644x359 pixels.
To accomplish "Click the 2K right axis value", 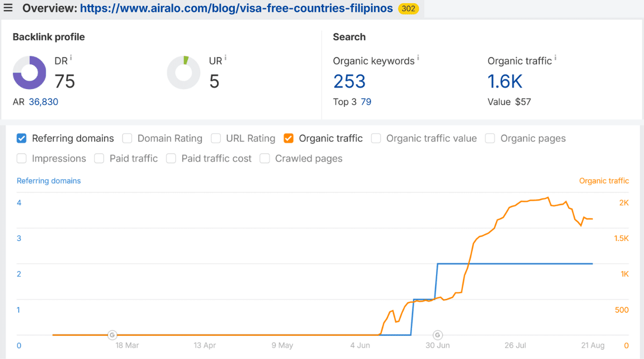I will click(x=624, y=203).
